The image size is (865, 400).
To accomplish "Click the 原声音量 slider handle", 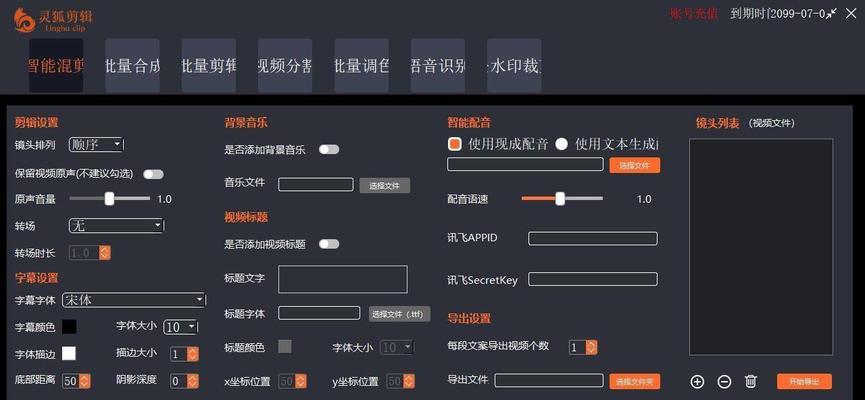I will point(109,199).
